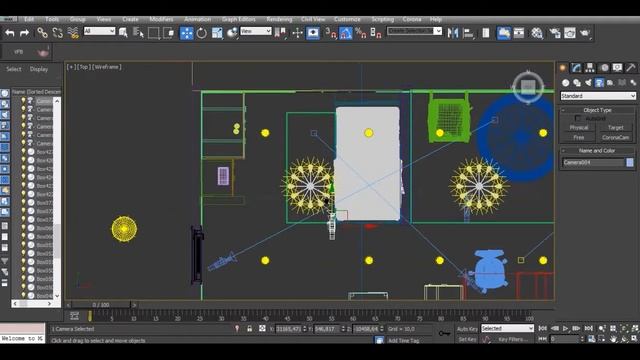Toggle the 3D Snaps button
The image size is (640, 360).
point(330,33)
